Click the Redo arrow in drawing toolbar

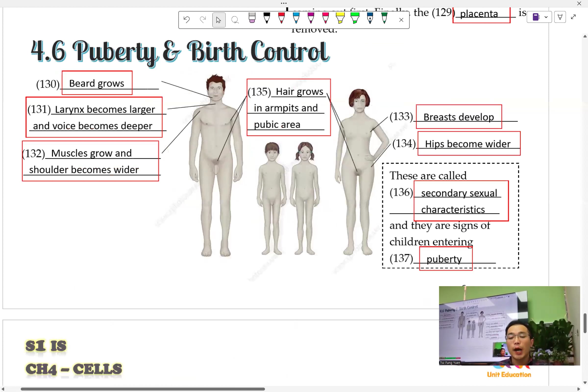203,20
